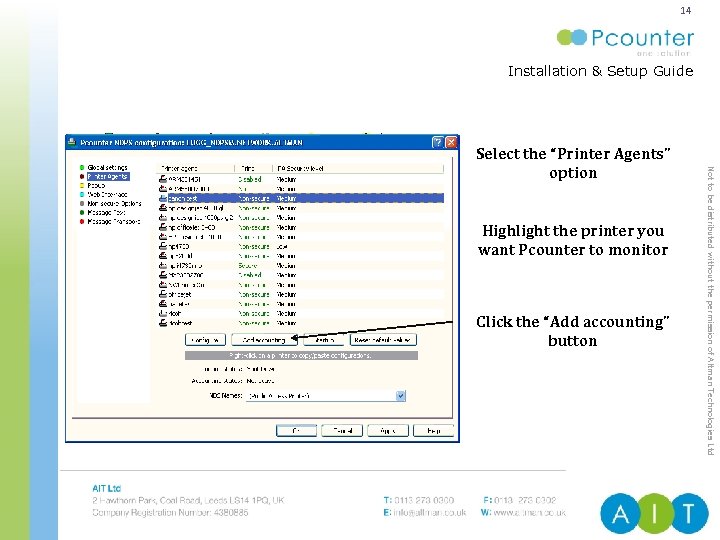Screen dimensions: 720x540
Task: Confirm the dialog with OK
Action: (x=296, y=431)
